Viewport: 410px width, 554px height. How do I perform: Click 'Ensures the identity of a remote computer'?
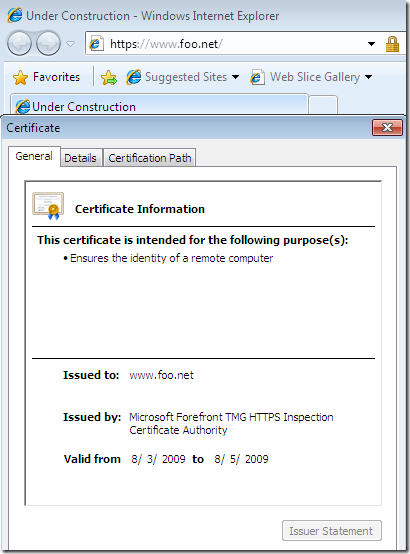(171, 258)
